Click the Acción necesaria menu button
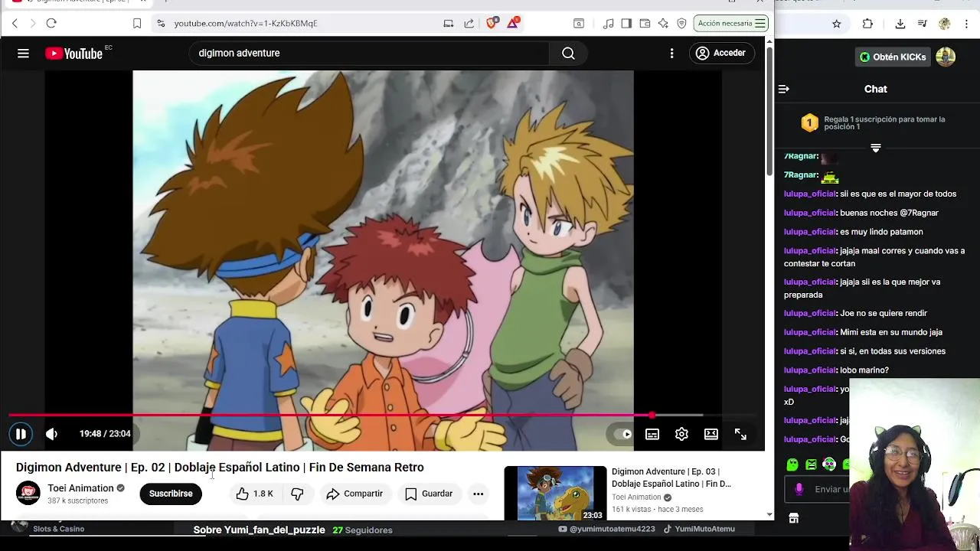This screenshot has width=980, height=551. 730,23
